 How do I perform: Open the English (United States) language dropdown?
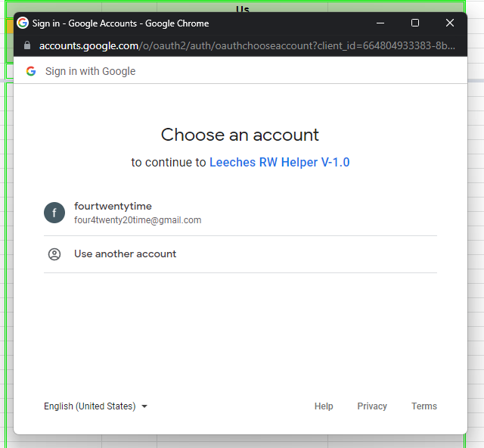click(90, 406)
